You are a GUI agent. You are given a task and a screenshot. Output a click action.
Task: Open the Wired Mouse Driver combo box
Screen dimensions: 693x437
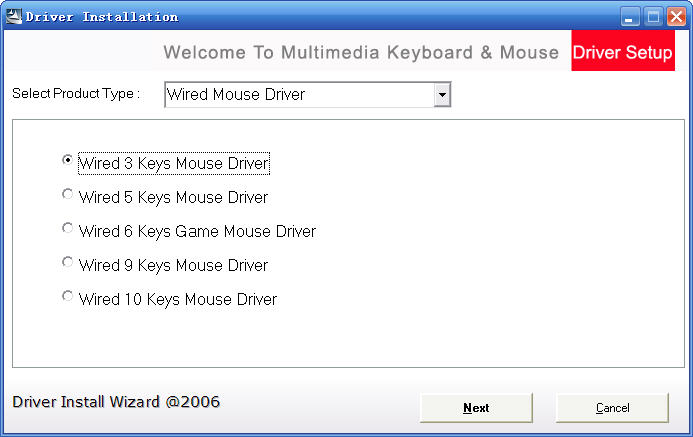pyautogui.click(x=298, y=95)
